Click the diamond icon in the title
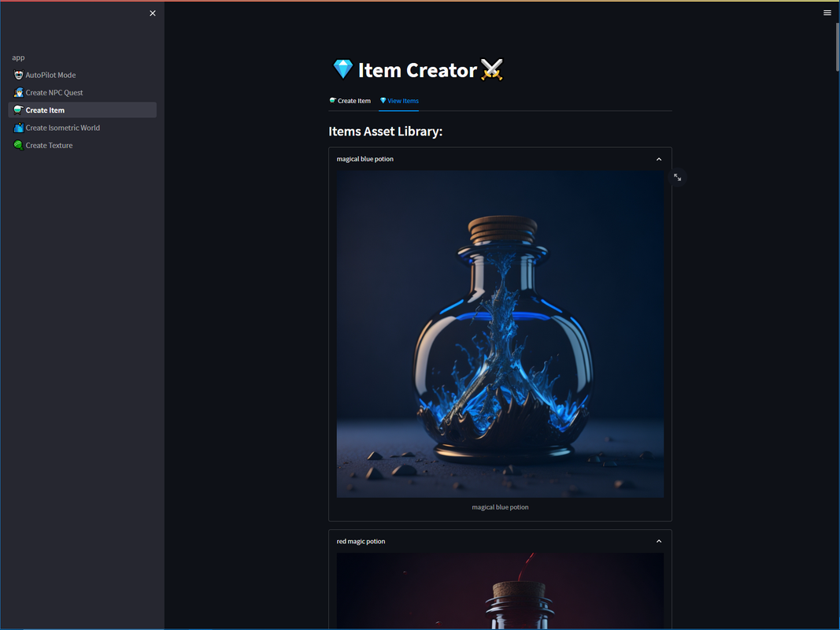The height and width of the screenshot is (630, 840). pos(343,69)
